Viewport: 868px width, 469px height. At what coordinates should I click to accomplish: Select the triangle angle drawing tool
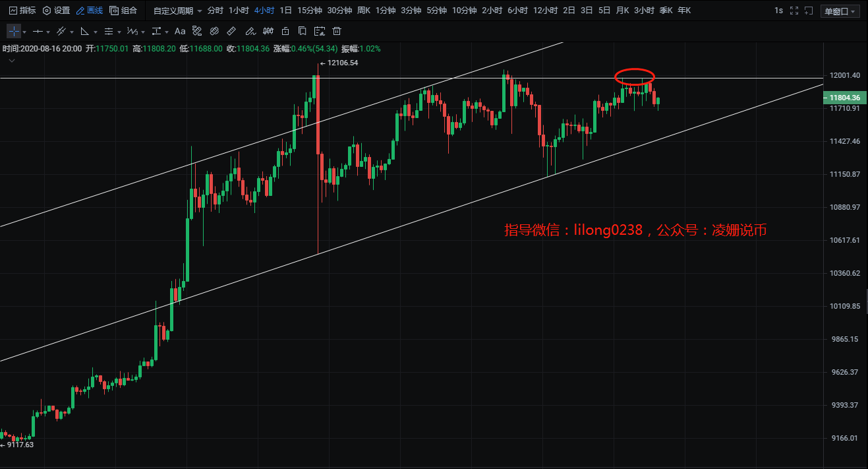tap(85, 31)
